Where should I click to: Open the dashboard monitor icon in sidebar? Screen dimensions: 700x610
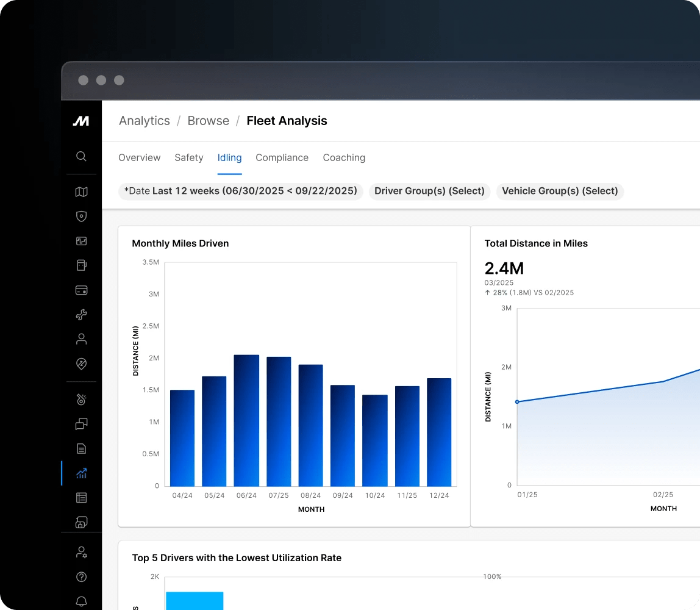(81, 241)
